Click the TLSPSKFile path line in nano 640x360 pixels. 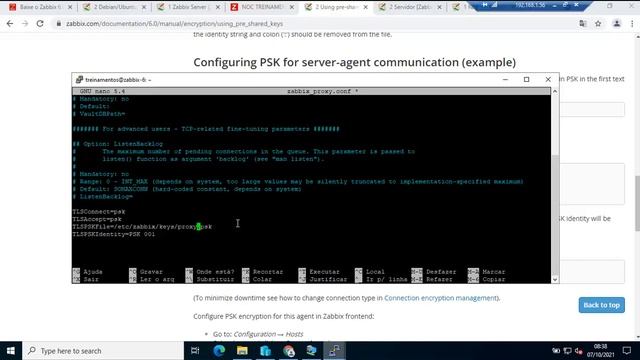[142, 227]
